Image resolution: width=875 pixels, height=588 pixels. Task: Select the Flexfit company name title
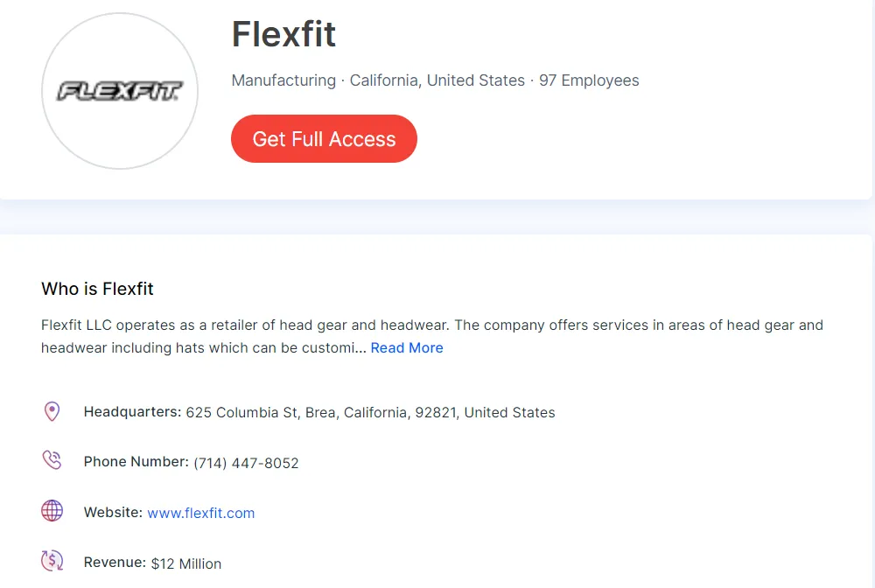click(283, 35)
